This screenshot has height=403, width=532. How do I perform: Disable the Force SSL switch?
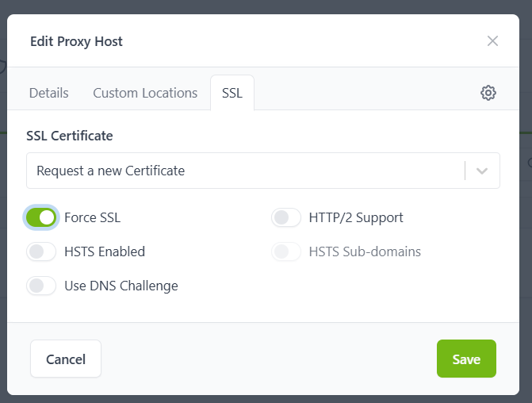41,217
